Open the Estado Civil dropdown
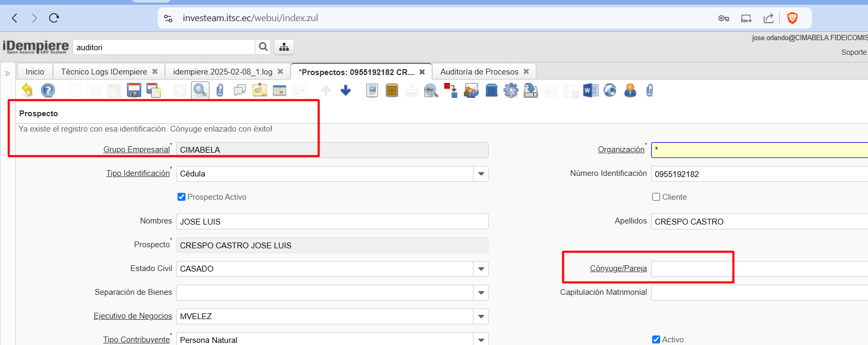The image size is (868, 345). pos(481,269)
